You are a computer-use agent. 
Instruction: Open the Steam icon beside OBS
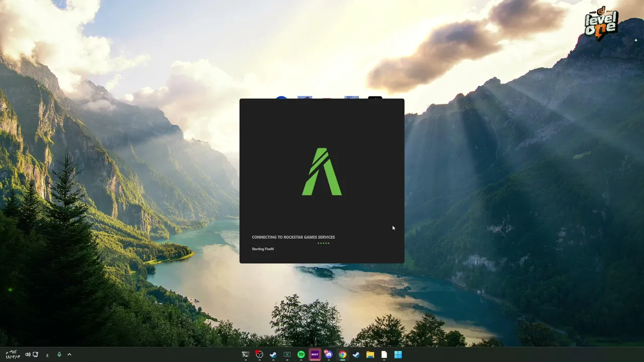(x=273, y=354)
